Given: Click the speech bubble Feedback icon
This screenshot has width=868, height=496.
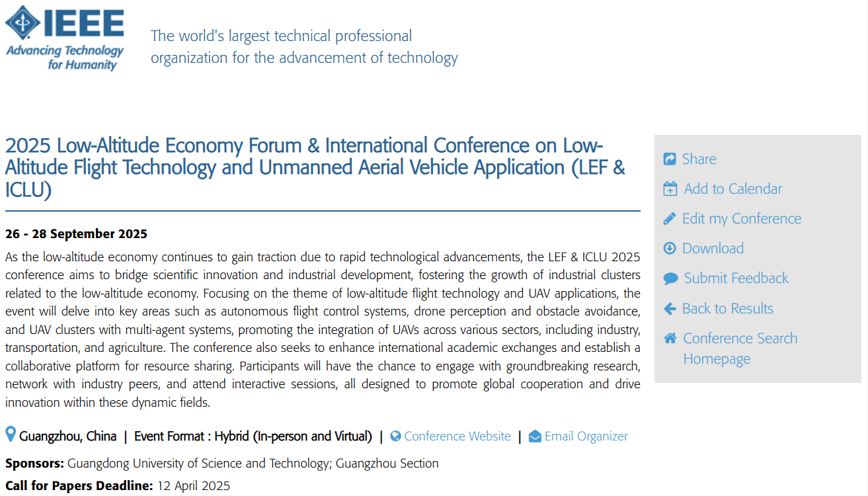Looking at the screenshot, I should (670, 278).
